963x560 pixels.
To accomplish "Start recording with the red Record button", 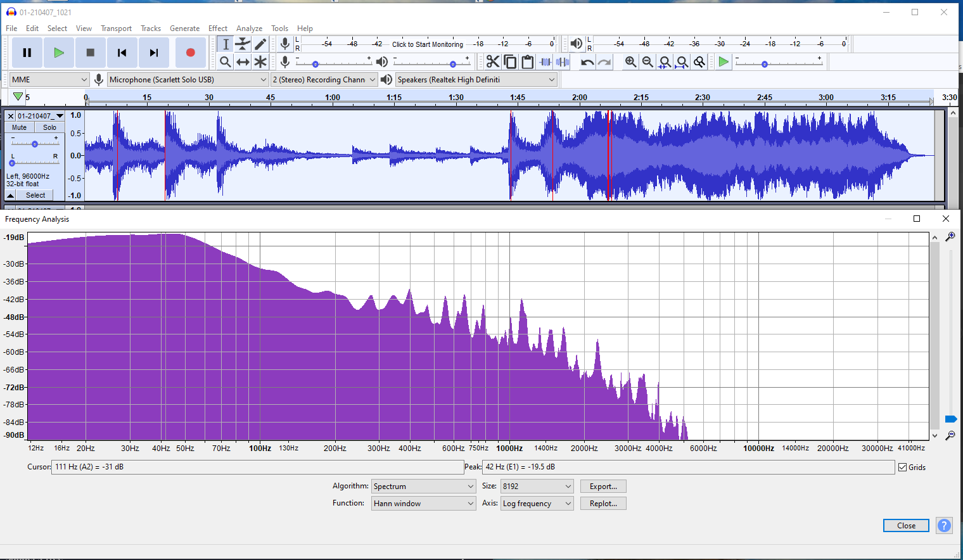I will [x=190, y=53].
